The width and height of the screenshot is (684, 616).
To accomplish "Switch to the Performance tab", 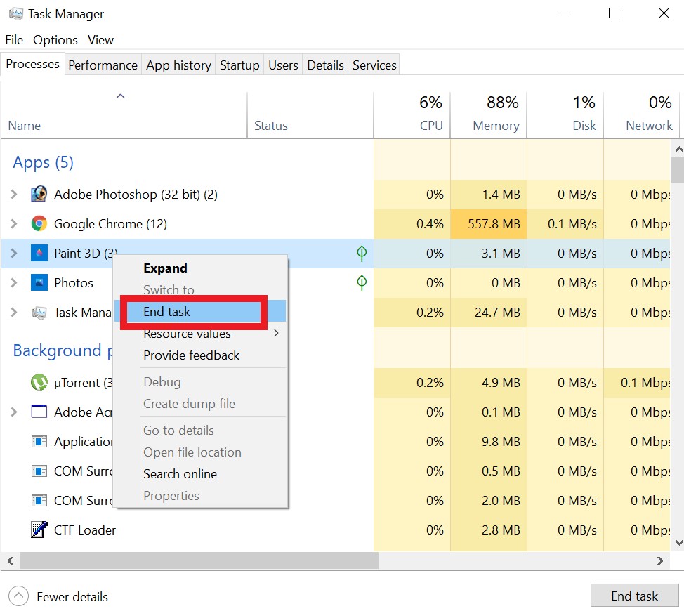I will 103,65.
